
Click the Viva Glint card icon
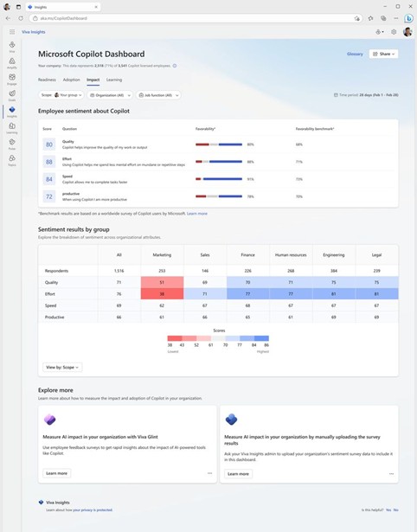pos(50,420)
